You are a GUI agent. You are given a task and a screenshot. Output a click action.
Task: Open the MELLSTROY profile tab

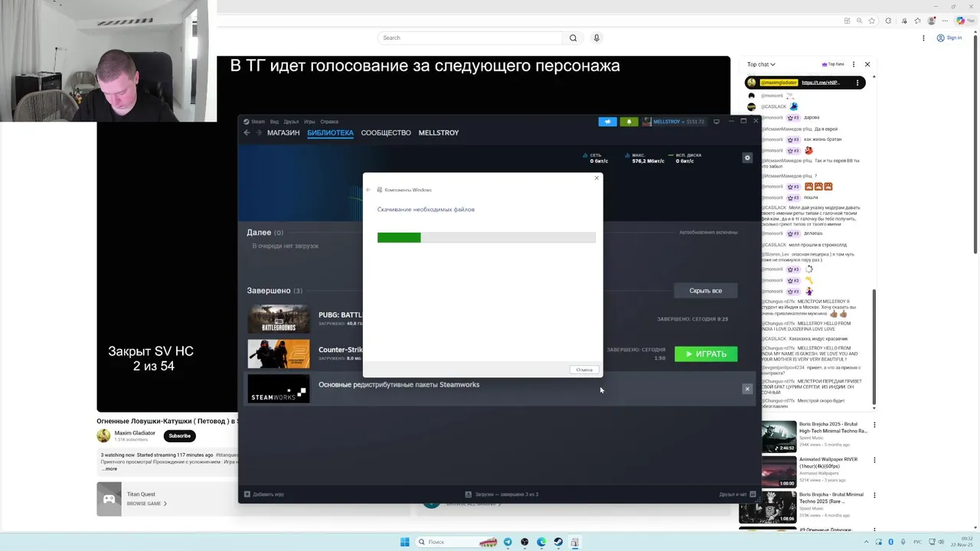pos(439,132)
